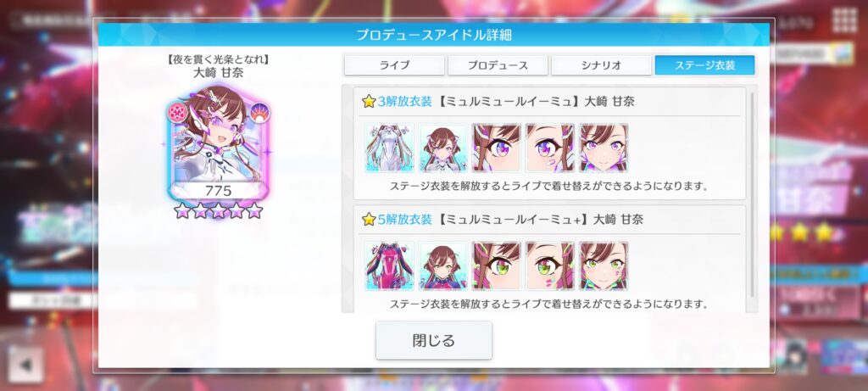This screenshot has height=391, width=868.
Task: Click the purple-eyed smiling face icon
Action: tap(604, 148)
